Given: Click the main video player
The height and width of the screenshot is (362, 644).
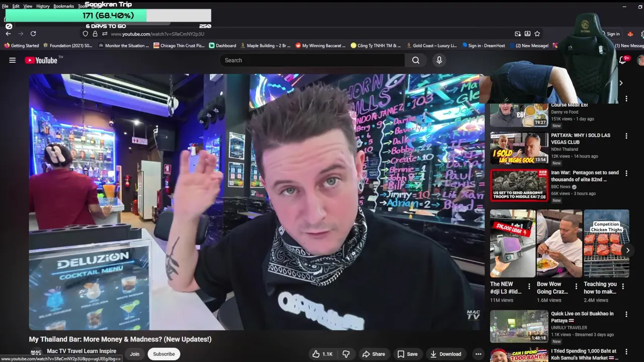Looking at the screenshot, I should (257, 202).
